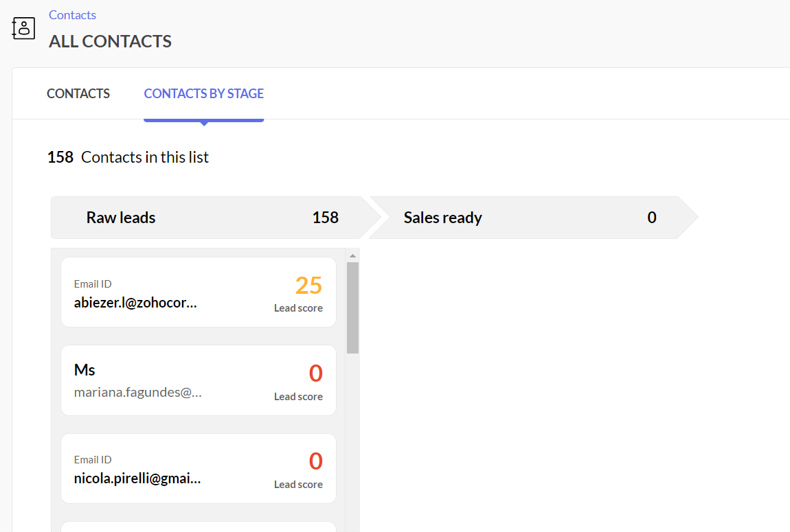
Task: Click the Raw leads count 158
Action: (x=325, y=218)
